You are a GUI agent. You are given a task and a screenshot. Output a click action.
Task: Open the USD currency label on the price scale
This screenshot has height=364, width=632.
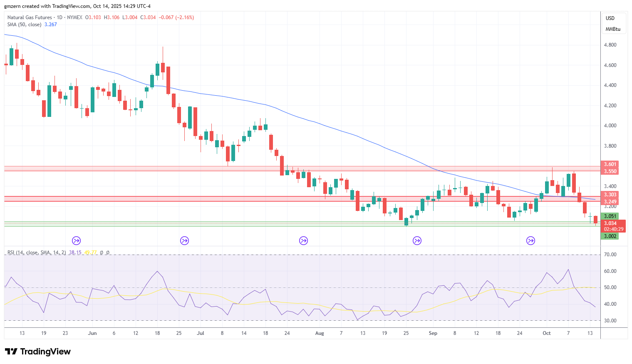[610, 18]
